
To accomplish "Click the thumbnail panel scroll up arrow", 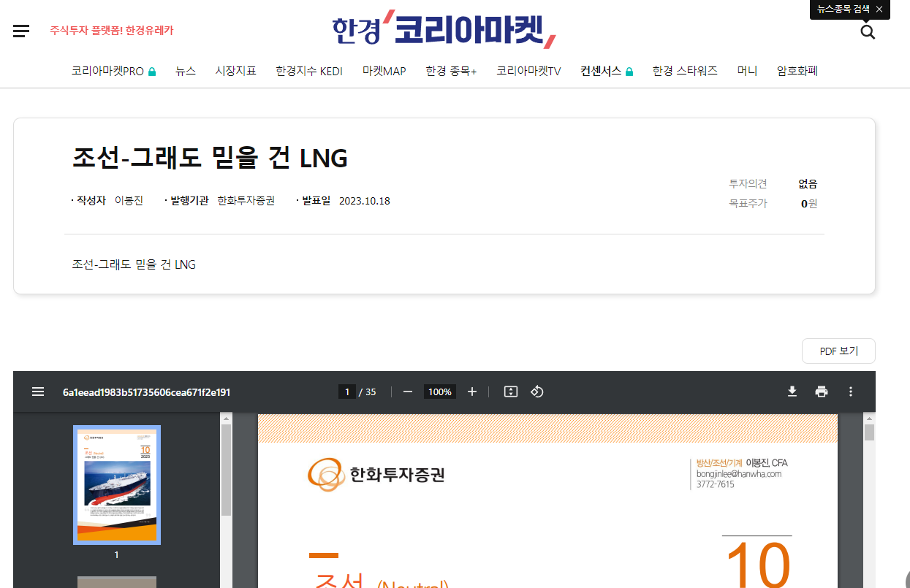I will tap(227, 419).
